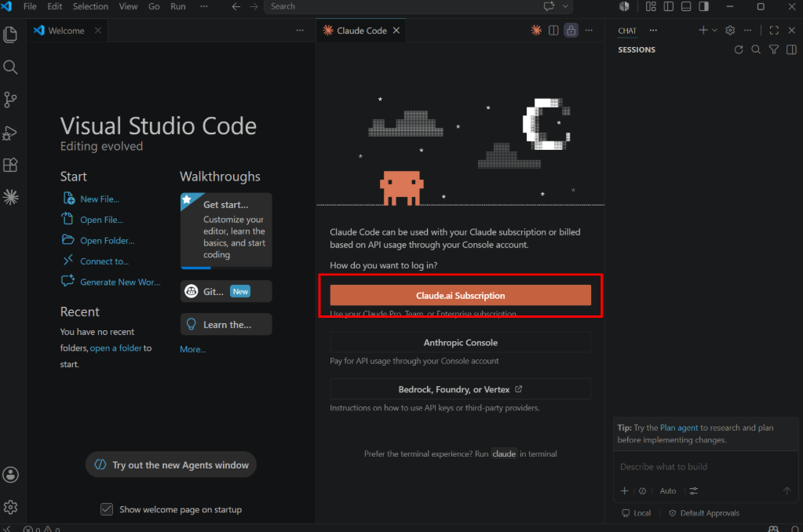Image resolution: width=803 pixels, height=532 pixels.
Task: Open the Manage gear in activity bar
Action: pos(10,507)
